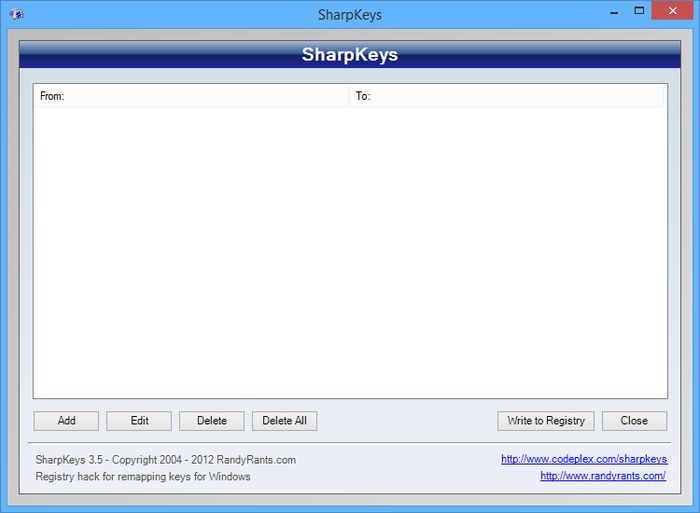Click 'Registry hack for remapping keys' text
The width and height of the screenshot is (700, 513).
[x=143, y=476]
